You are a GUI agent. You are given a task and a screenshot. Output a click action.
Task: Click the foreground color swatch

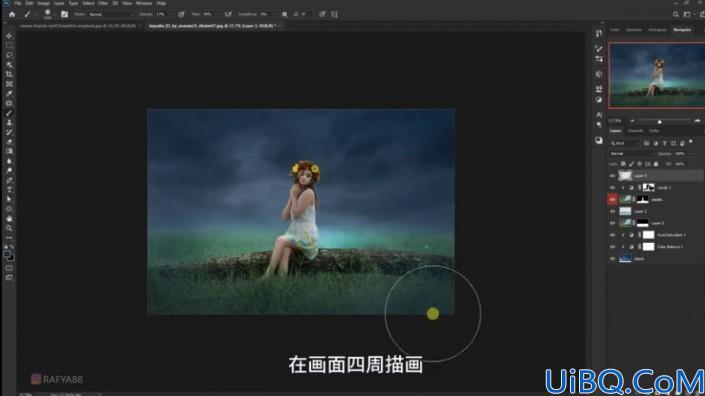[7, 254]
